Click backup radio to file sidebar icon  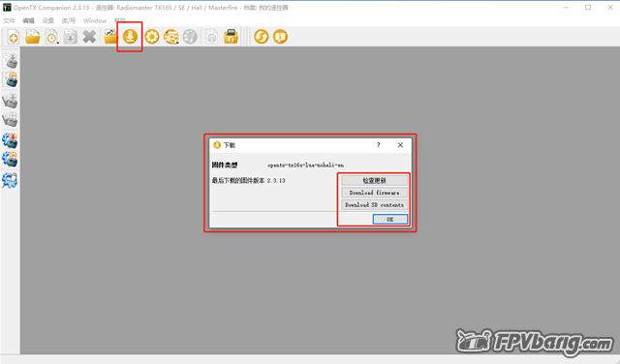click(10, 120)
